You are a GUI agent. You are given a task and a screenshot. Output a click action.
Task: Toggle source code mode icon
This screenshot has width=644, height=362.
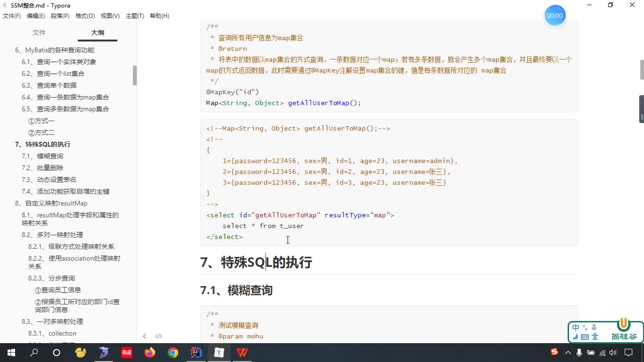[159, 337]
